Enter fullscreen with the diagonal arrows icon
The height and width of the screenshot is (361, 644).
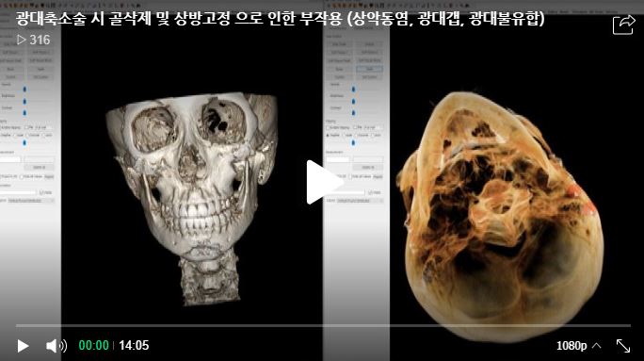tap(623, 346)
